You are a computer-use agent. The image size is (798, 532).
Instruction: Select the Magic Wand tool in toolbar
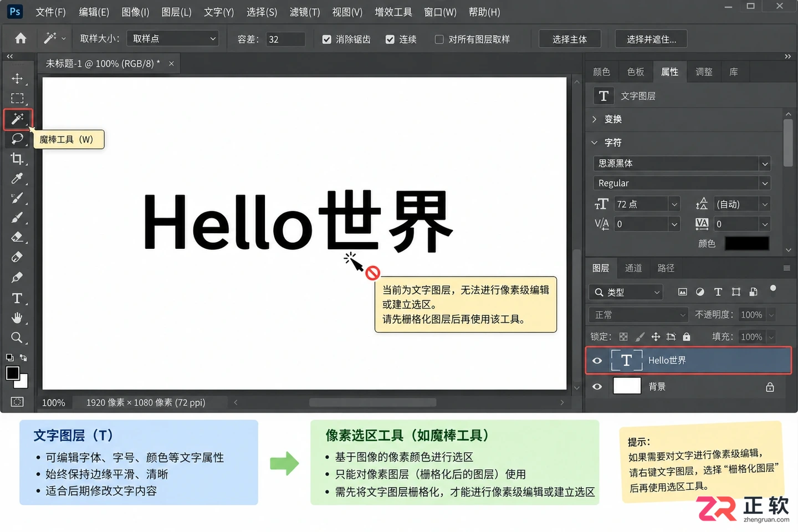tap(18, 119)
